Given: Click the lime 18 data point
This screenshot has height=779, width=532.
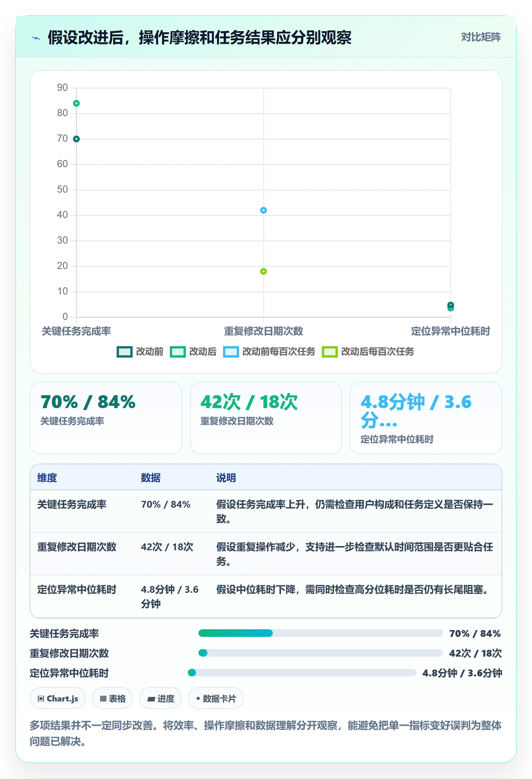Looking at the screenshot, I should pyautogui.click(x=263, y=271).
